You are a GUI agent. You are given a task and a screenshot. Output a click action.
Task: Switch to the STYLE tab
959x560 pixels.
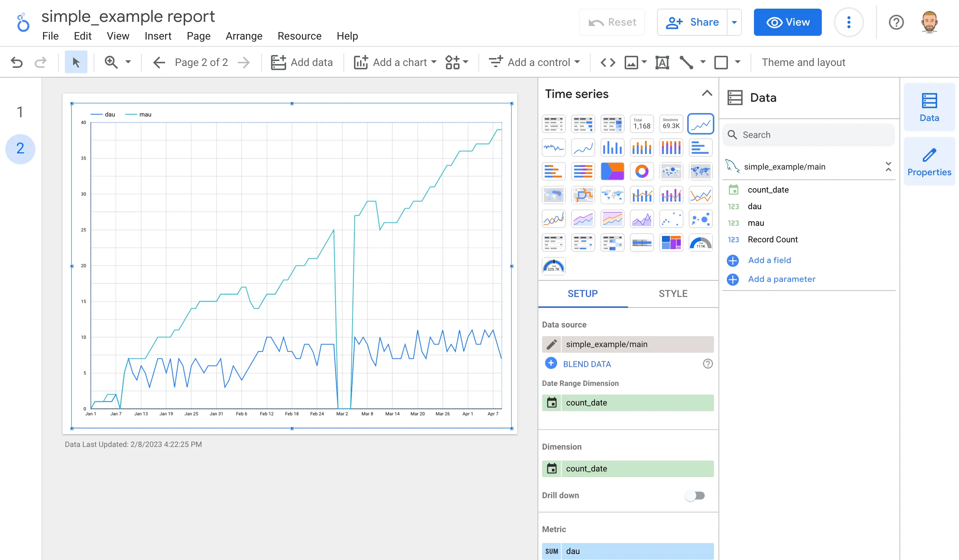point(673,293)
